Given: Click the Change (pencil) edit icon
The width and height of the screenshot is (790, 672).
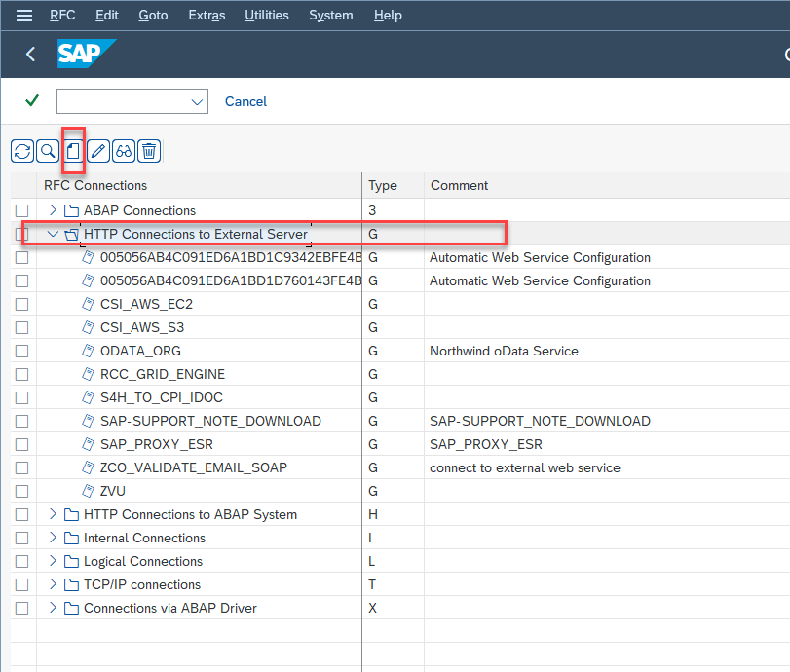Looking at the screenshot, I should point(97,151).
